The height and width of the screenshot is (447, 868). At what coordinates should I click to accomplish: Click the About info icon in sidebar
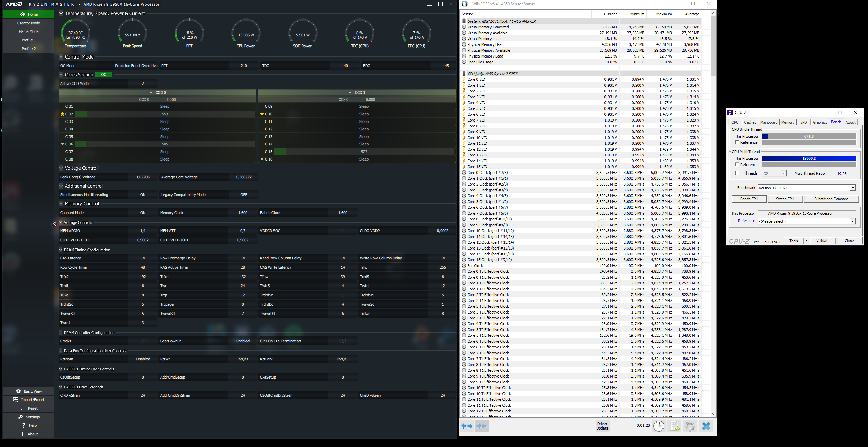(23, 434)
